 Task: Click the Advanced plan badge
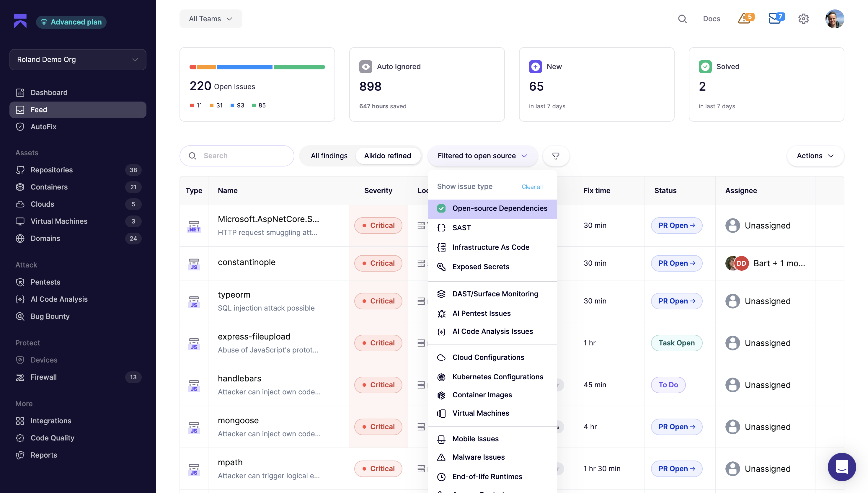[71, 22]
